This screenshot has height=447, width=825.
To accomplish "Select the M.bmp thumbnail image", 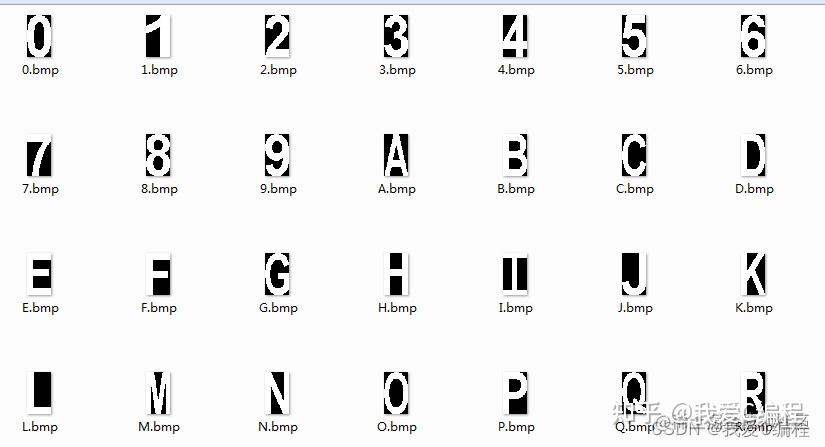I will click(158, 393).
